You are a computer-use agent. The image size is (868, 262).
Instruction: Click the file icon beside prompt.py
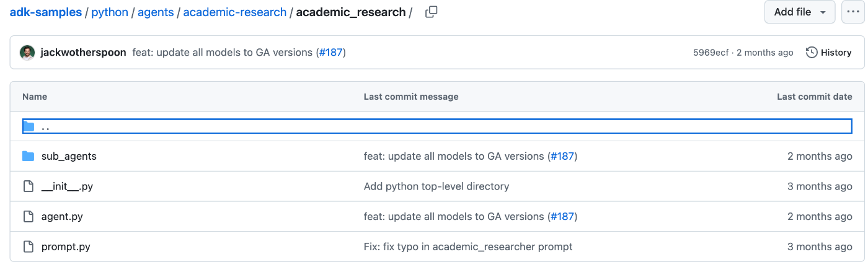(x=28, y=247)
